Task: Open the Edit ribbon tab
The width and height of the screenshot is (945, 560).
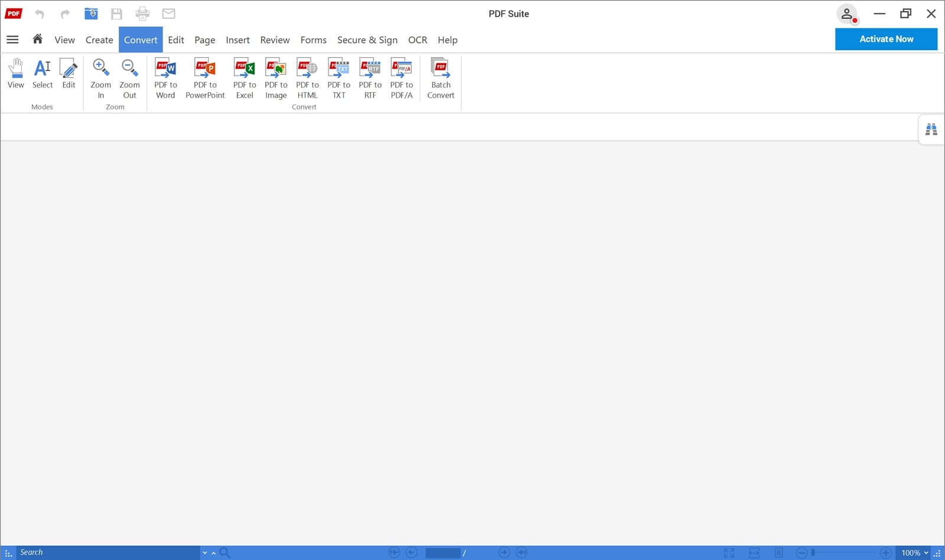Action: coord(176,40)
